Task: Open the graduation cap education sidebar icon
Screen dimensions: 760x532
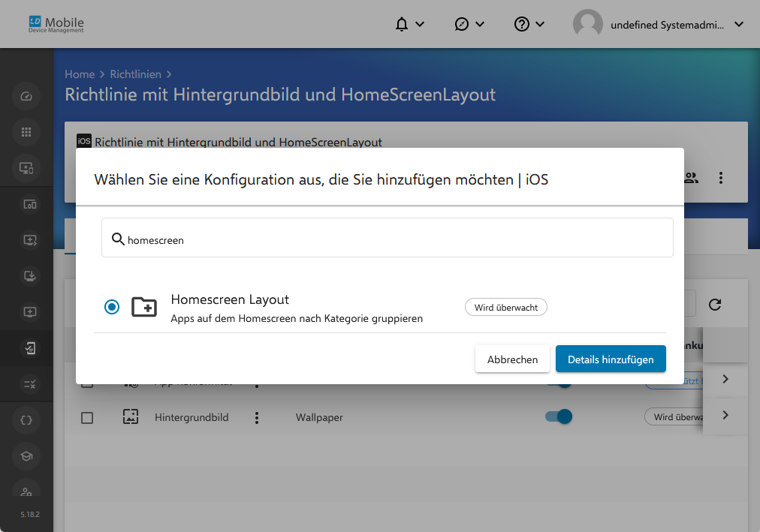Action: (x=26, y=456)
